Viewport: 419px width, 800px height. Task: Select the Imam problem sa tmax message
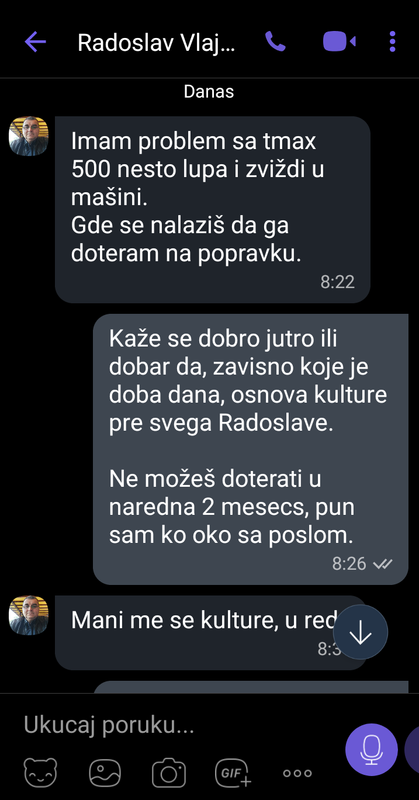212,209
